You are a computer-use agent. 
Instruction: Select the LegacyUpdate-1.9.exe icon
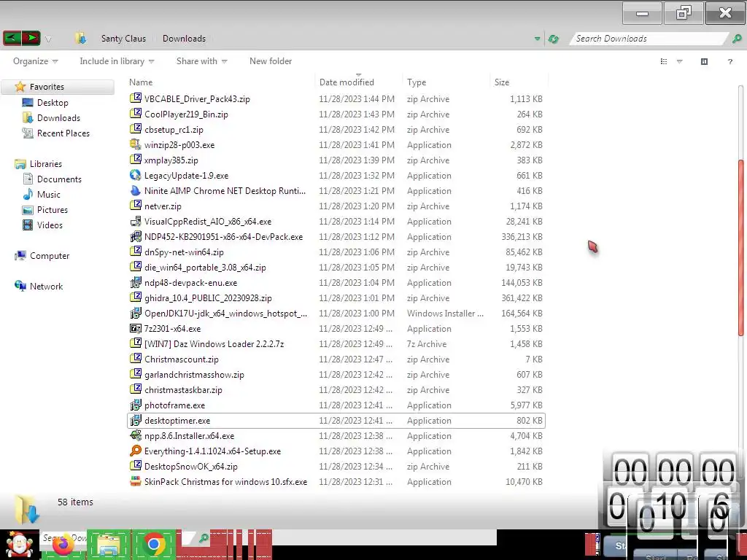coord(136,175)
